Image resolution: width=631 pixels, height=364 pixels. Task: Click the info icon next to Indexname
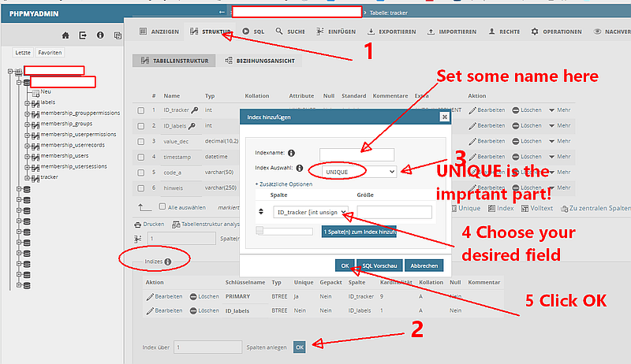pyautogui.click(x=291, y=153)
